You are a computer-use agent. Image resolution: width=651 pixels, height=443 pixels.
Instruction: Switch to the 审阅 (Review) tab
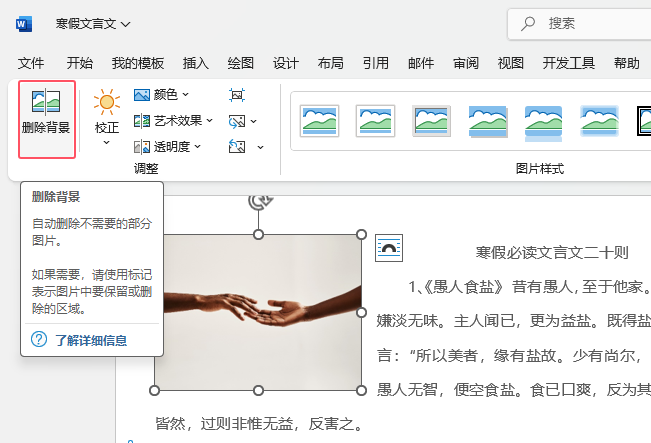[465, 63]
